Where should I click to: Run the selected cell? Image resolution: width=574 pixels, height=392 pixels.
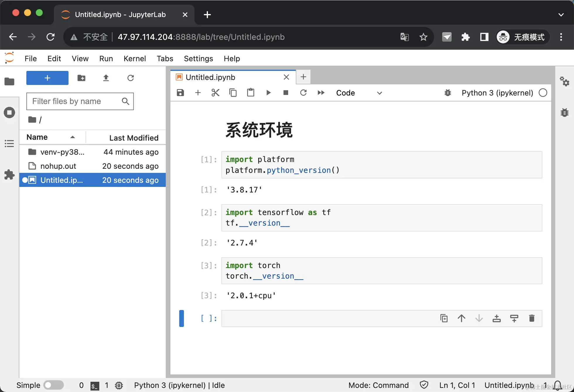click(268, 93)
